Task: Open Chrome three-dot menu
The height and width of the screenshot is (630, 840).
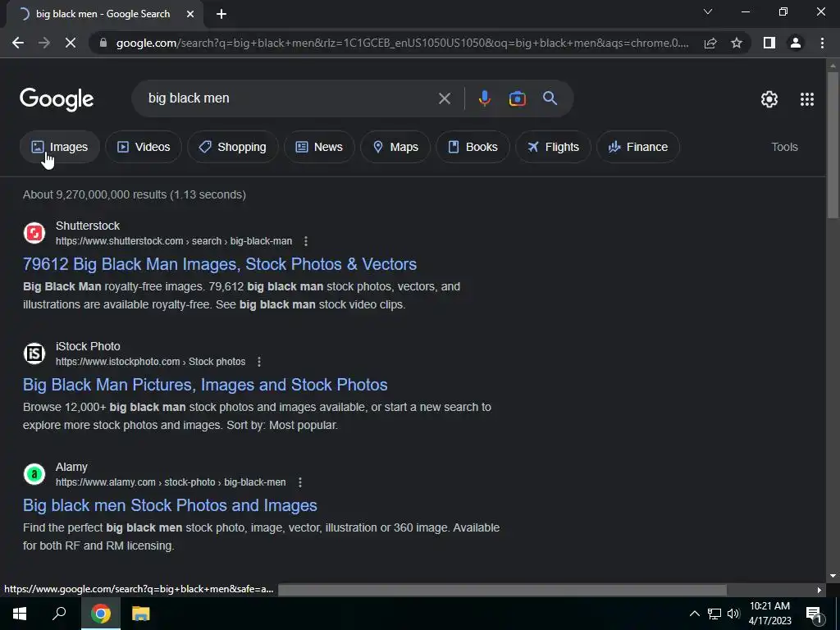Action: [822, 43]
